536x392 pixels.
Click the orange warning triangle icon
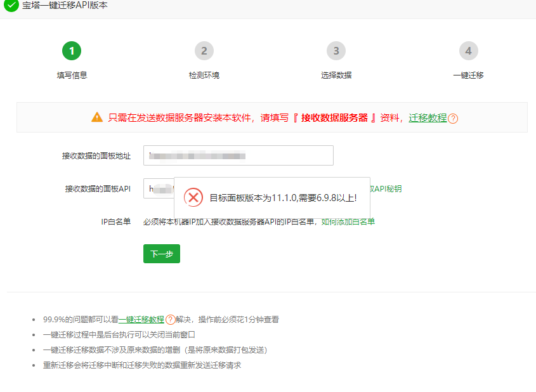[96, 117]
